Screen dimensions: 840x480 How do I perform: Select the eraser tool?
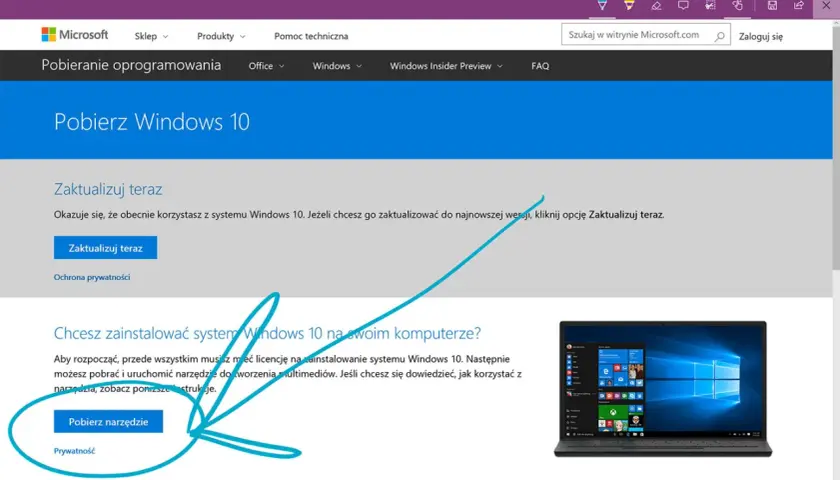(656, 6)
